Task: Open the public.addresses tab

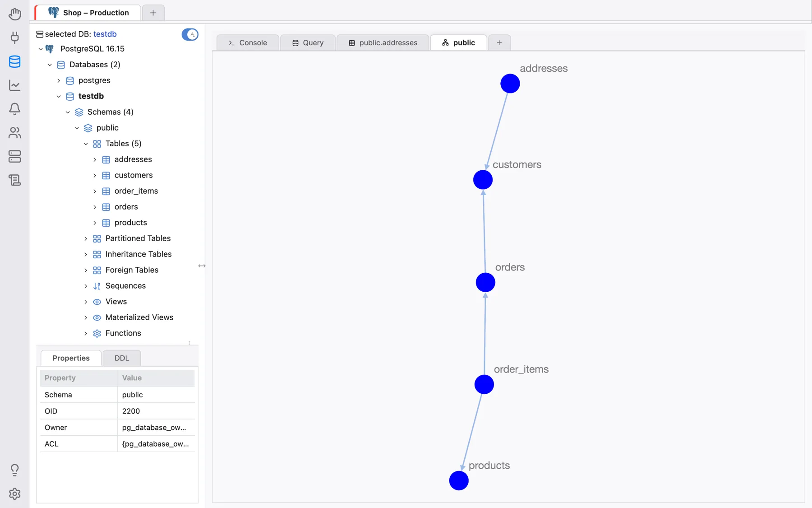Action: pos(383,42)
